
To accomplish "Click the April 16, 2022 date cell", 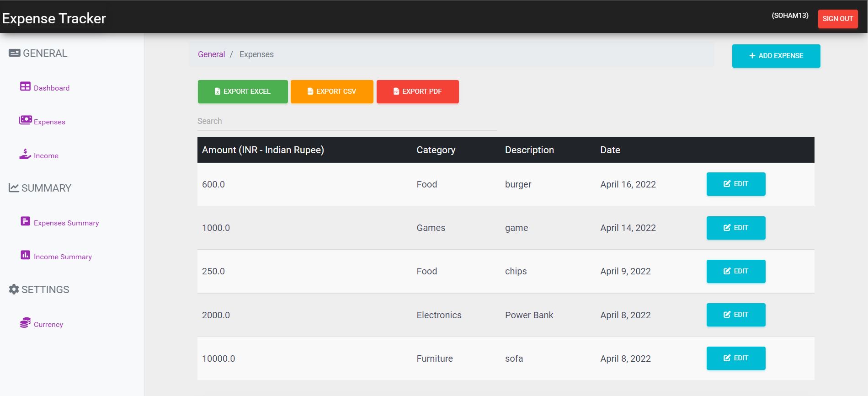I will click(x=628, y=184).
